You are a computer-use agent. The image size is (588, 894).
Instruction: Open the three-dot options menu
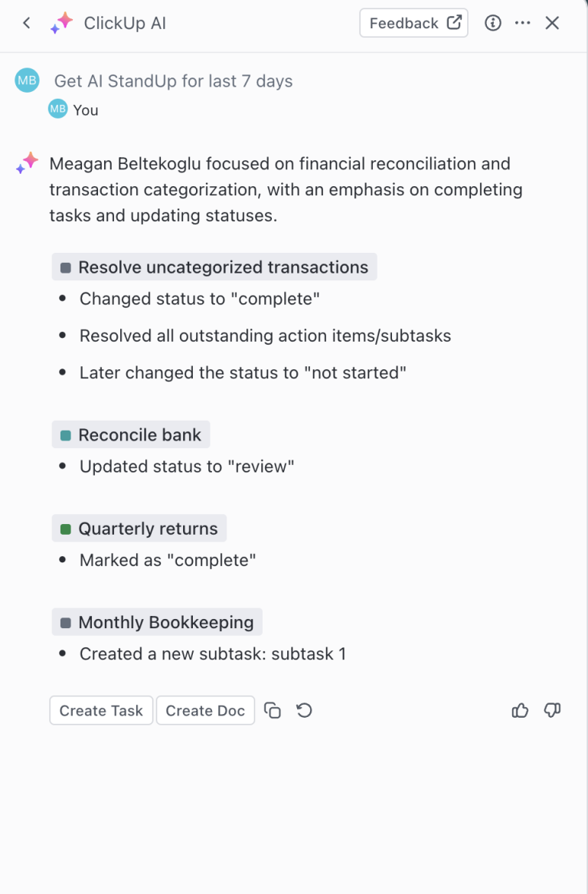(522, 23)
